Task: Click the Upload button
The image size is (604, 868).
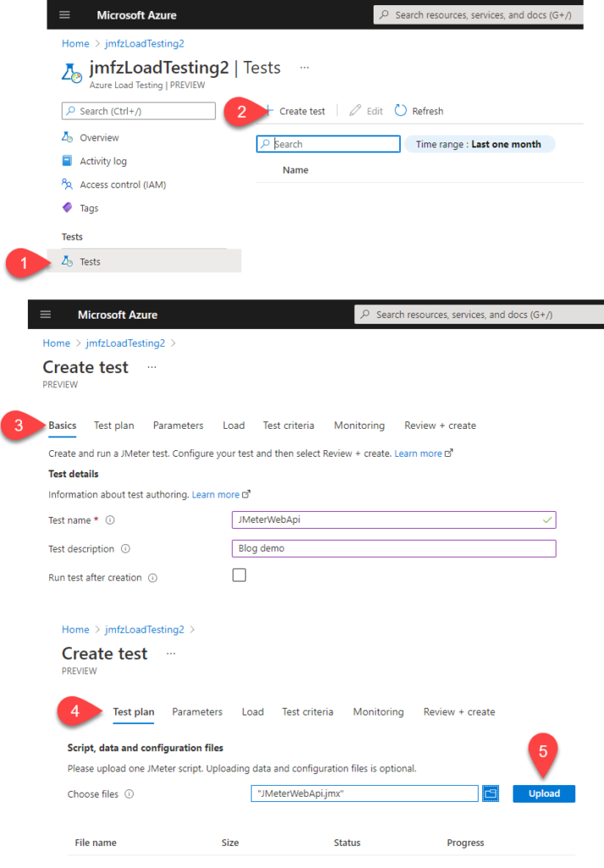Action: point(544,793)
